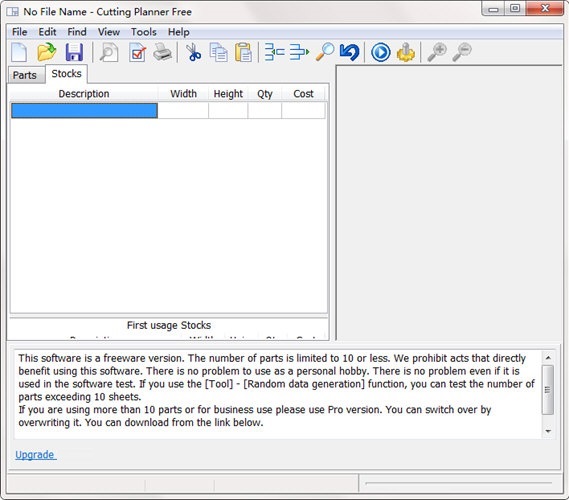Screen dimensions: 569x500
Task: Open the File menu
Action: click(x=20, y=32)
